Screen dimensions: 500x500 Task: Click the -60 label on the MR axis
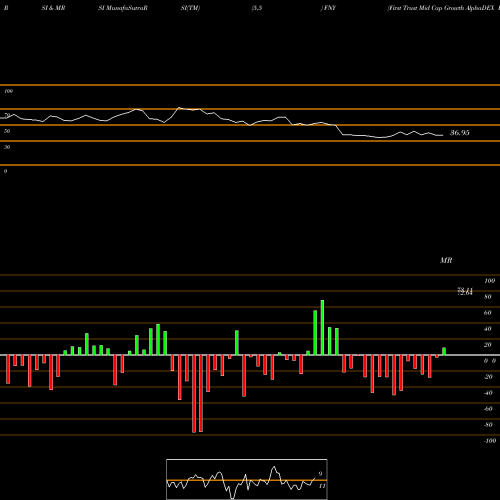tap(488, 409)
